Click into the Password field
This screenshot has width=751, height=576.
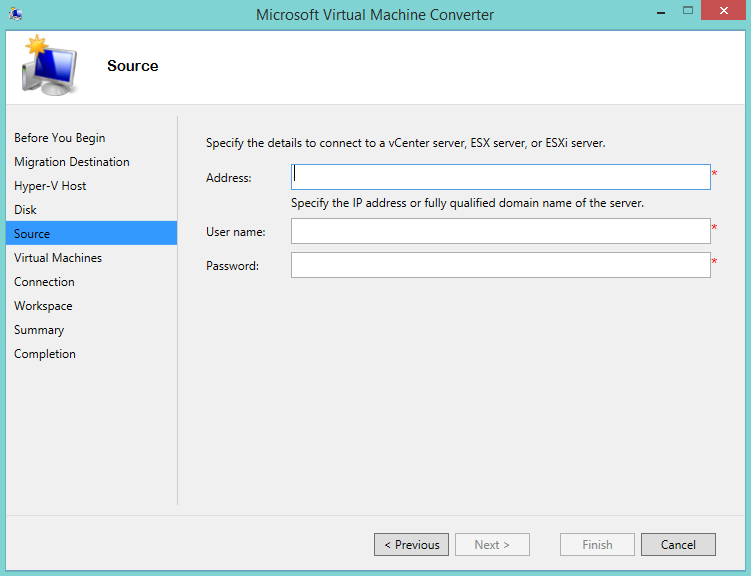pyautogui.click(x=501, y=265)
